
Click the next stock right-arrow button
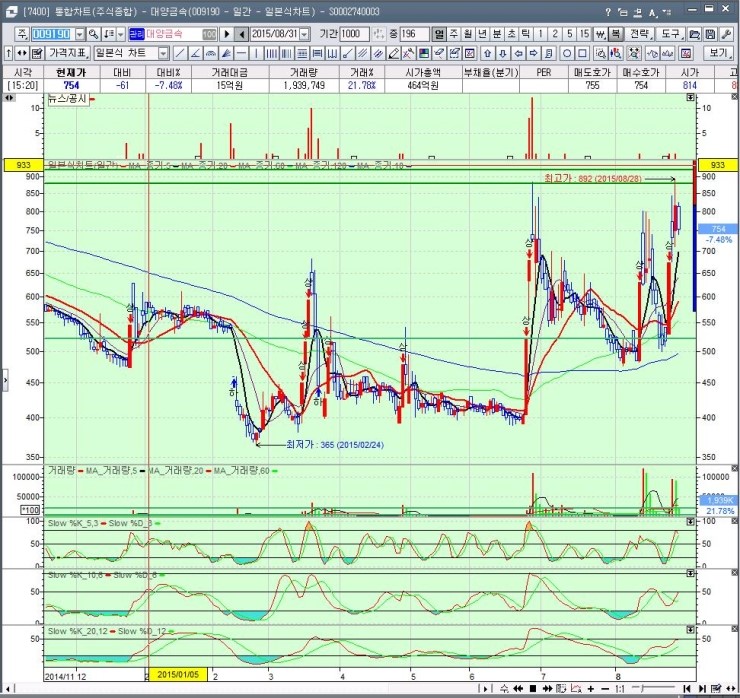[227, 34]
